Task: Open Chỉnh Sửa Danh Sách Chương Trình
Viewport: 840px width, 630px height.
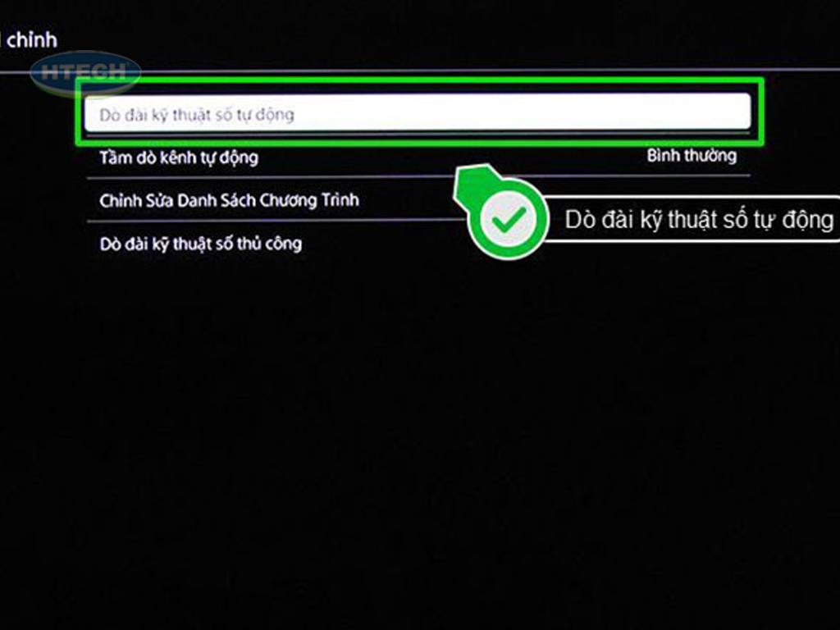Action: pyautogui.click(x=229, y=200)
